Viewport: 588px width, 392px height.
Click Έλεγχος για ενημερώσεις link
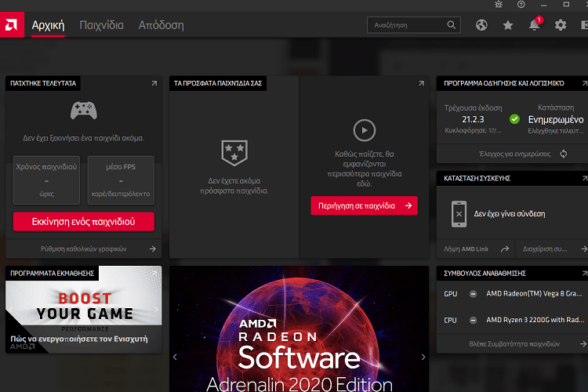(x=515, y=154)
